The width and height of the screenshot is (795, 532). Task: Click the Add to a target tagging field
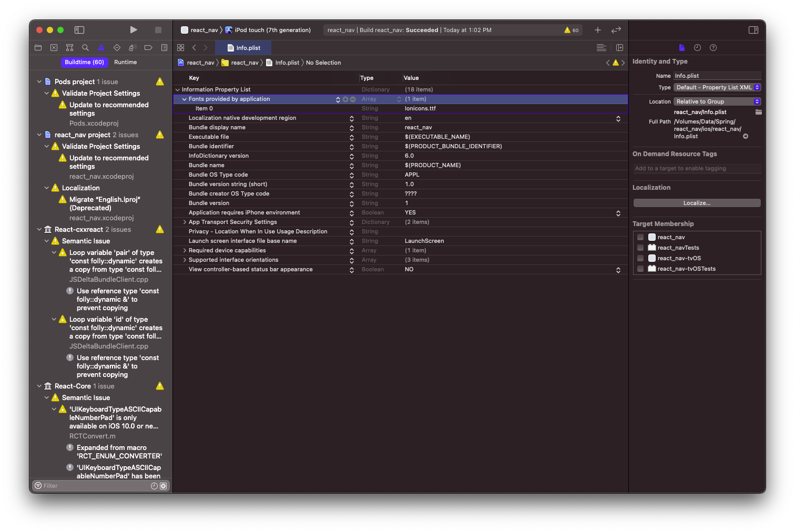pos(697,168)
